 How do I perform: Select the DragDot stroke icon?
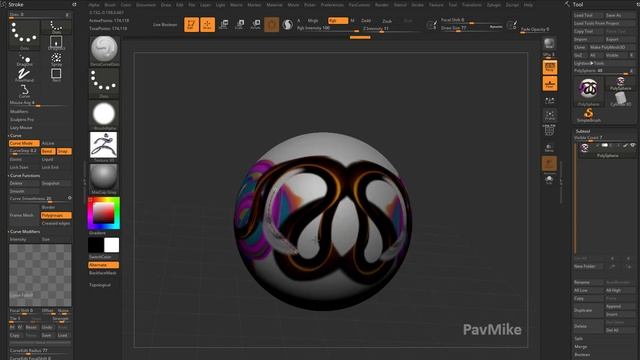[x=24, y=60]
